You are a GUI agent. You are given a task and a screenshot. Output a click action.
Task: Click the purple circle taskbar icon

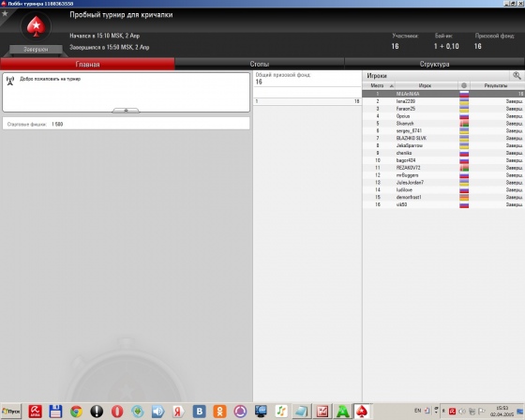click(x=240, y=412)
